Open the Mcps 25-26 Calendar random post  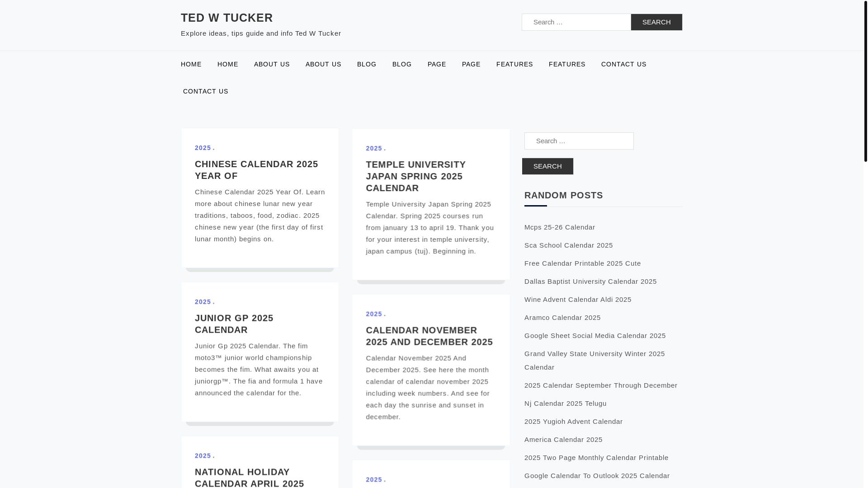click(560, 227)
